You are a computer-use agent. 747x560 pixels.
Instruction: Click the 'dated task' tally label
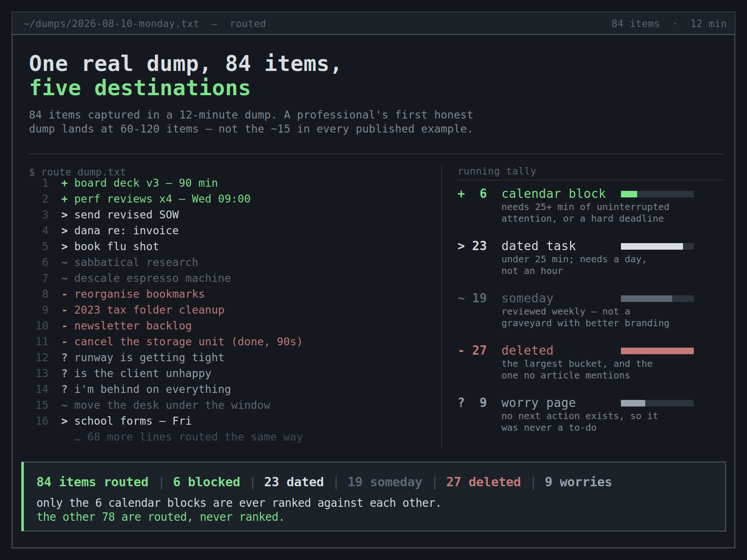coord(539,246)
